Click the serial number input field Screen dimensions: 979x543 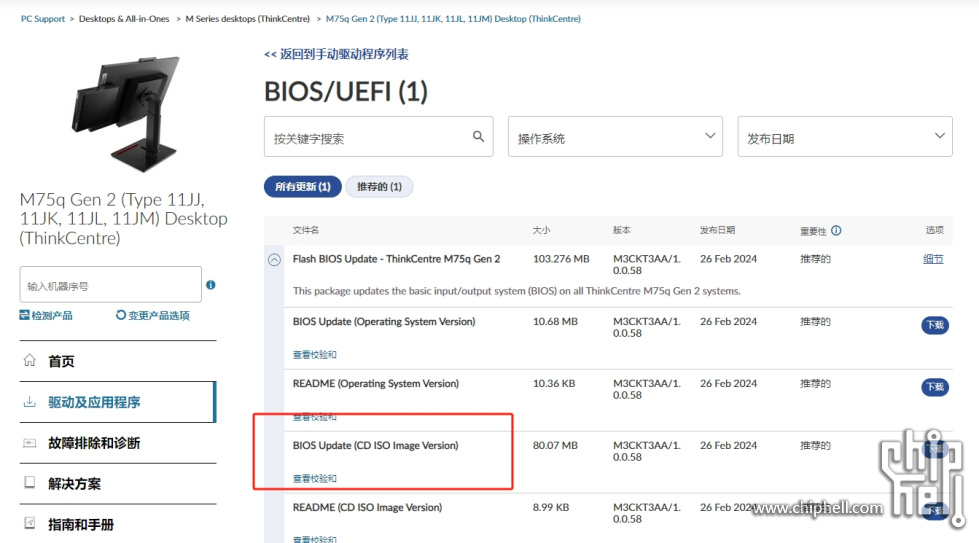111,285
